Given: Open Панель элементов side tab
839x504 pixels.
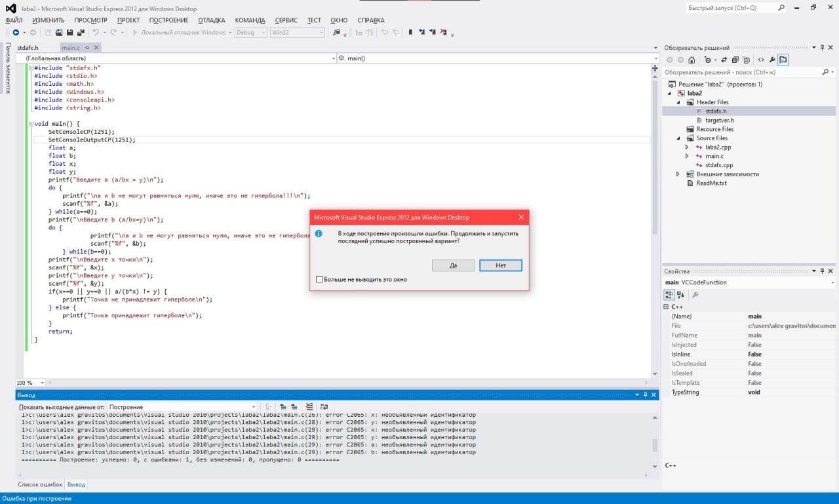Looking at the screenshot, I should pos(8,69).
